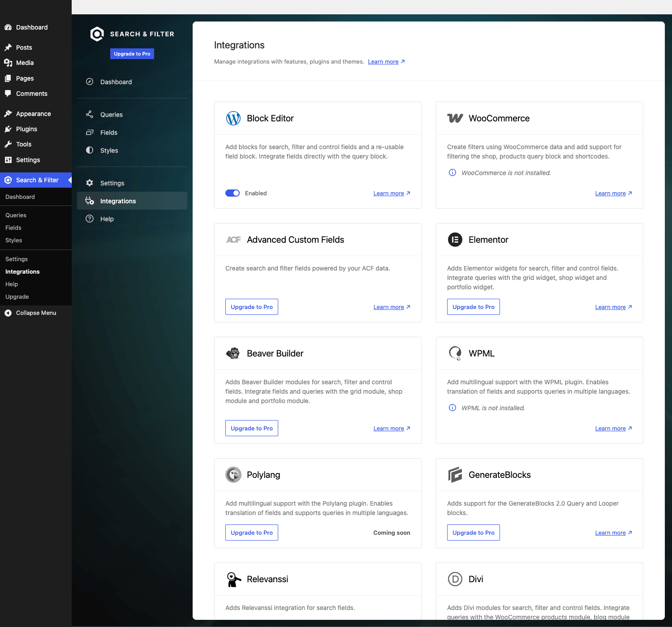The height and width of the screenshot is (627, 672).
Task: Open Learn more link in Beaver Builder card
Action: pyautogui.click(x=392, y=429)
